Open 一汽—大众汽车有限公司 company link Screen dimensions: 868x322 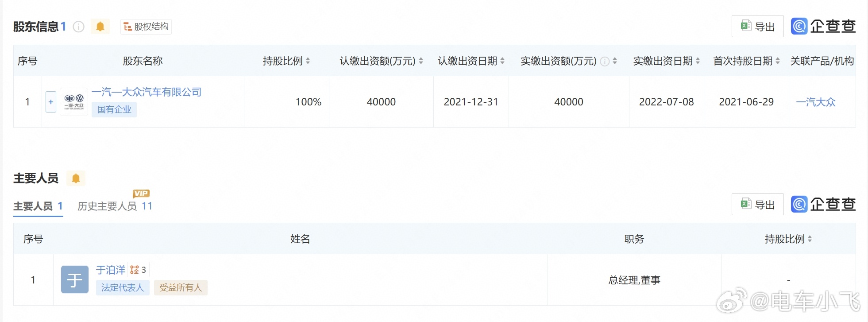(x=147, y=92)
